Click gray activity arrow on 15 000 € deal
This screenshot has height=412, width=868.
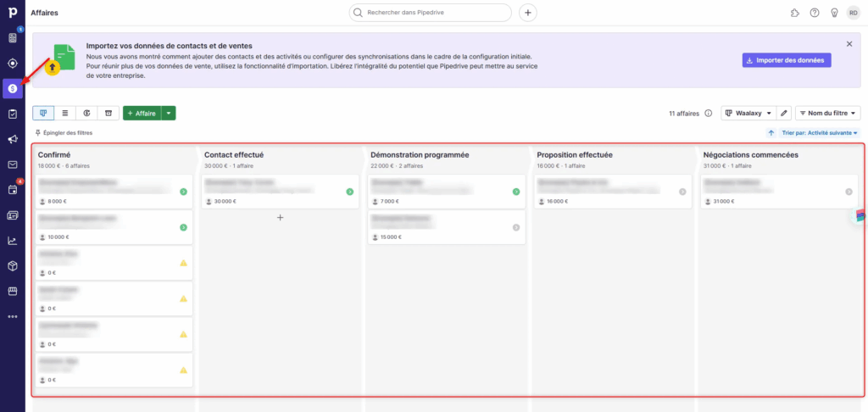click(x=516, y=227)
